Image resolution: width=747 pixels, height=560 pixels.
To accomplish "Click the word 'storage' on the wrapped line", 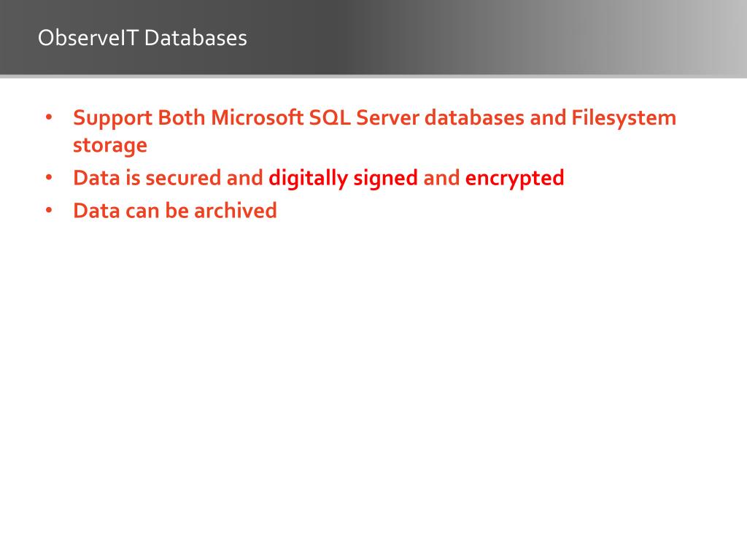I will click(x=110, y=146).
